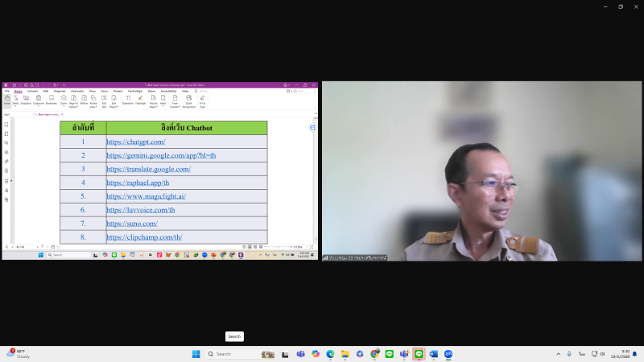This screenshot has height=362, width=644.
Task: Open the magiclight.ai link
Action: click(147, 195)
